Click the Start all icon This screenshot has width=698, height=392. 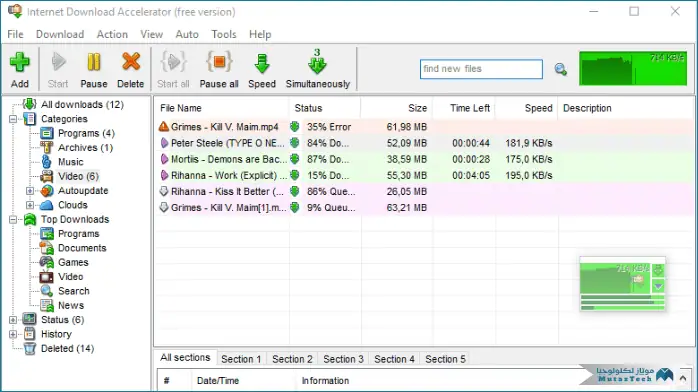tap(173, 62)
